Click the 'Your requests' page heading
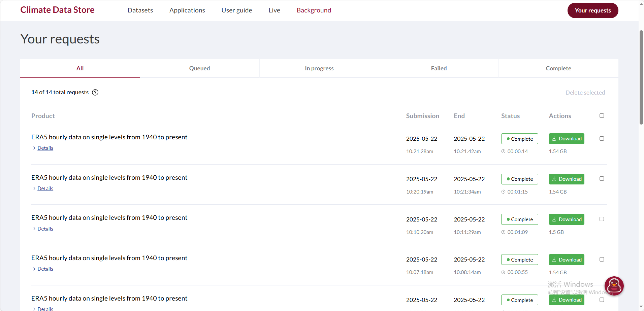Image resolution: width=644 pixels, height=311 pixels. (60, 39)
